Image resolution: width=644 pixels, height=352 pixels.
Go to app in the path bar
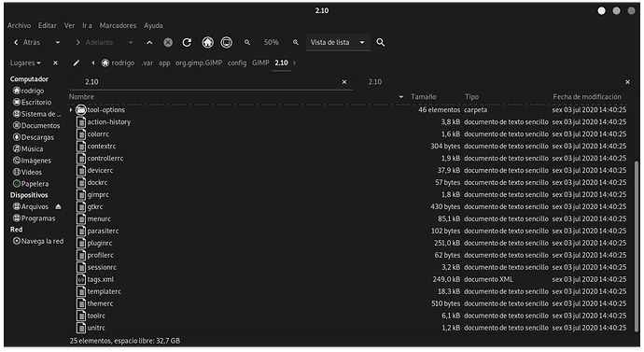[x=164, y=63]
